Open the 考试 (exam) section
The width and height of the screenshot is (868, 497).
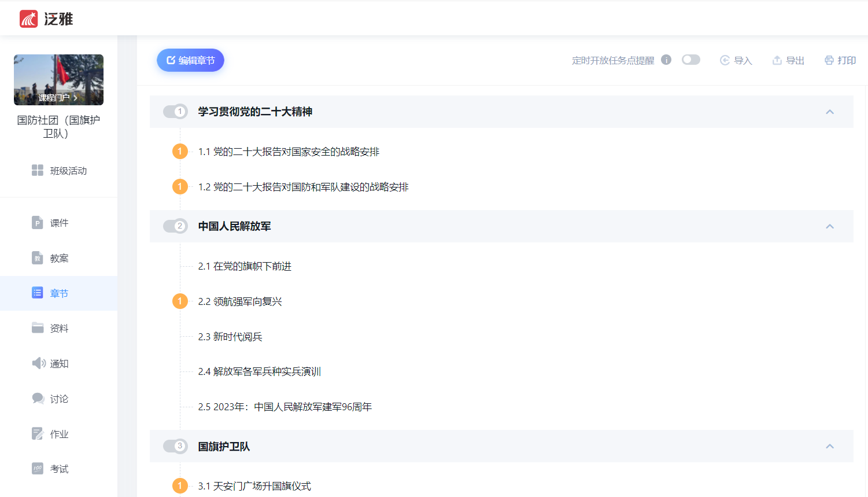coord(60,469)
